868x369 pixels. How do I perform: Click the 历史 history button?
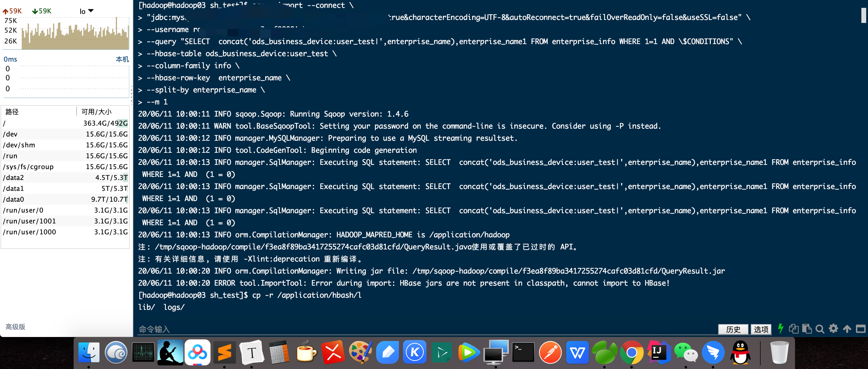[733, 329]
